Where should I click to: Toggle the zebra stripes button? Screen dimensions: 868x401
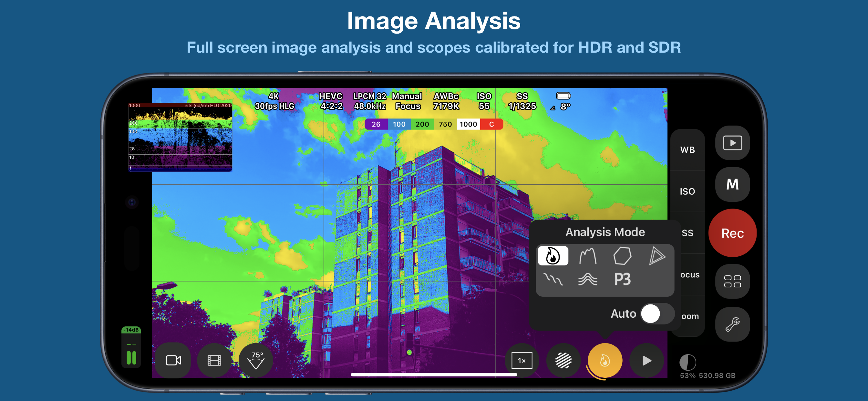[x=563, y=360]
